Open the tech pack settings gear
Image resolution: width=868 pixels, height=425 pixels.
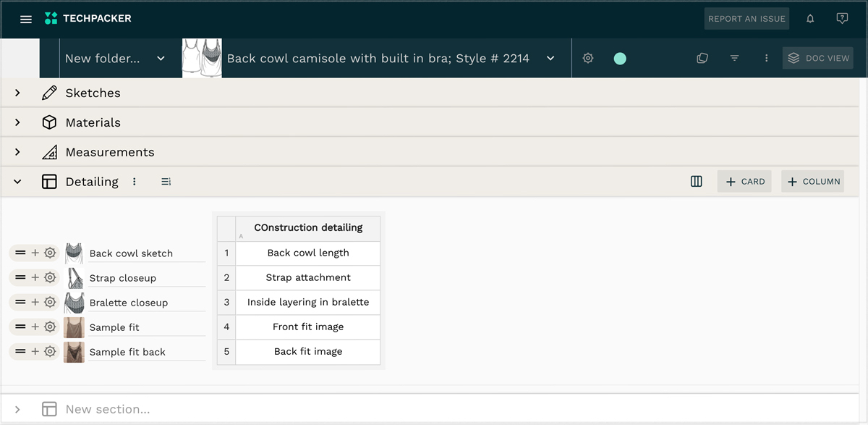click(x=588, y=58)
